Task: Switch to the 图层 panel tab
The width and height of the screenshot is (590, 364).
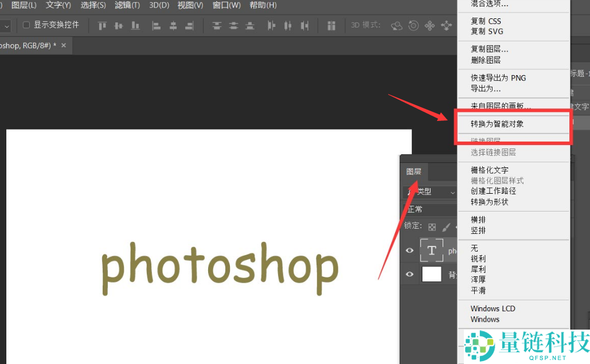Action: point(413,171)
